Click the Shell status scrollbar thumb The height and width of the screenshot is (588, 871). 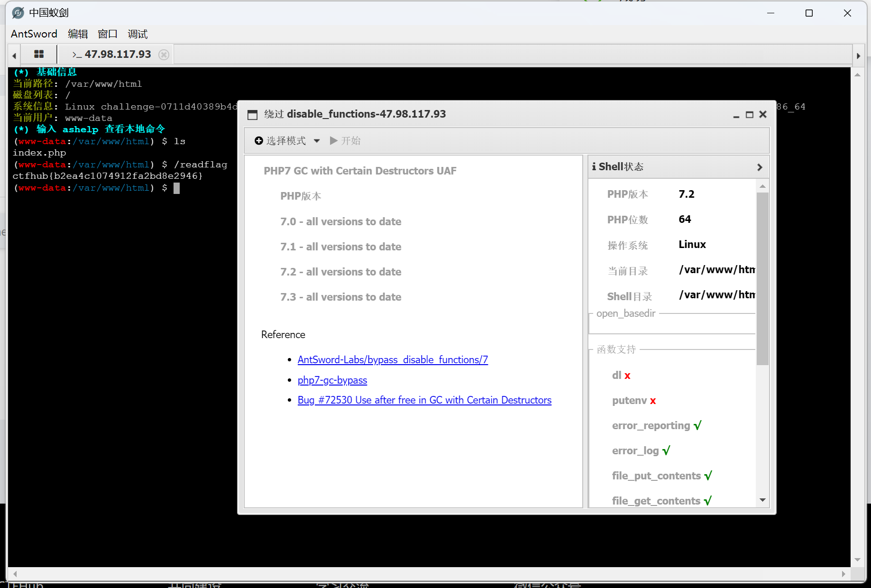pos(762,278)
